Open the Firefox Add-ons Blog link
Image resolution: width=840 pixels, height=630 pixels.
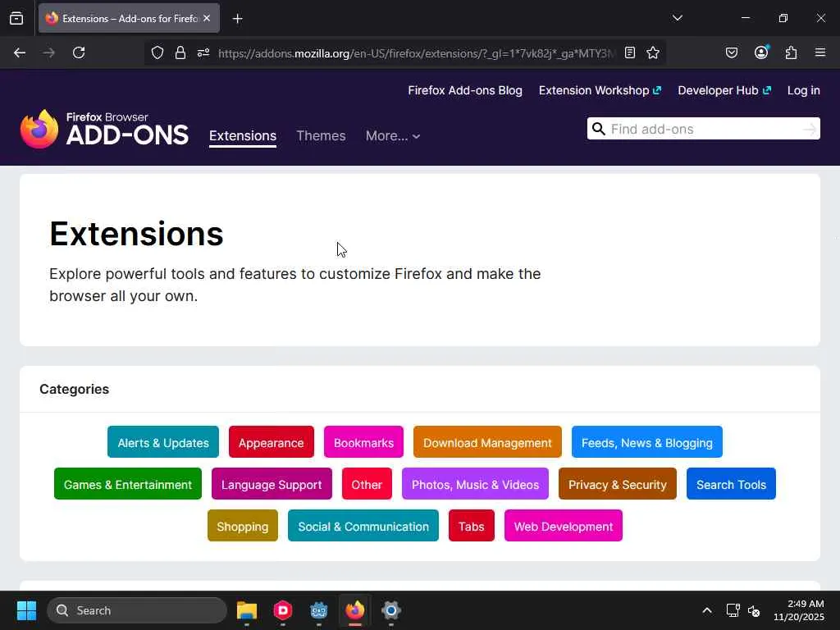click(x=465, y=90)
